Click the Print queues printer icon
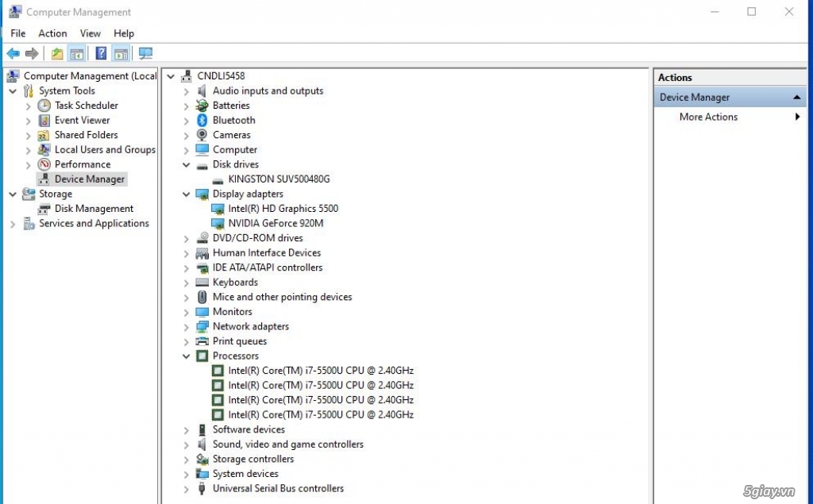This screenshot has width=813, height=504. [202, 341]
